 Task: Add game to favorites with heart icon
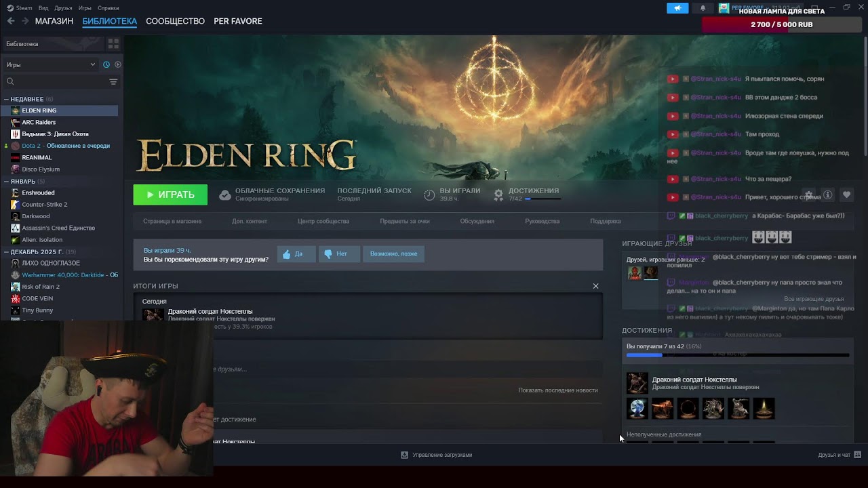(x=846, y=195)
